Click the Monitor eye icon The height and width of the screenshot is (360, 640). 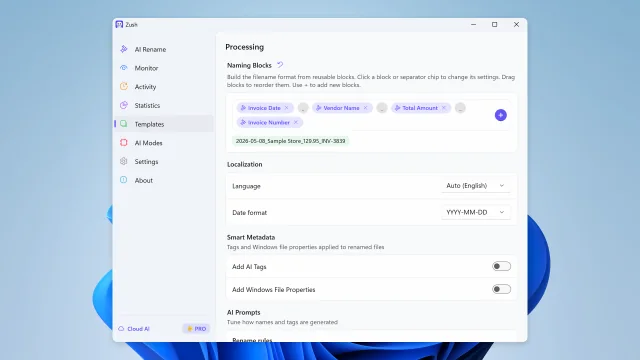124,68
